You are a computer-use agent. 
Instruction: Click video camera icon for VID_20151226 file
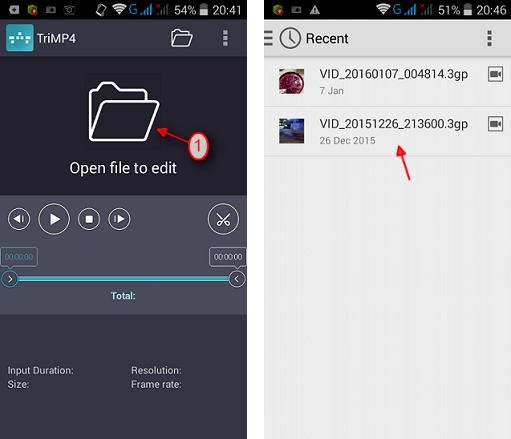click(495, 124)
